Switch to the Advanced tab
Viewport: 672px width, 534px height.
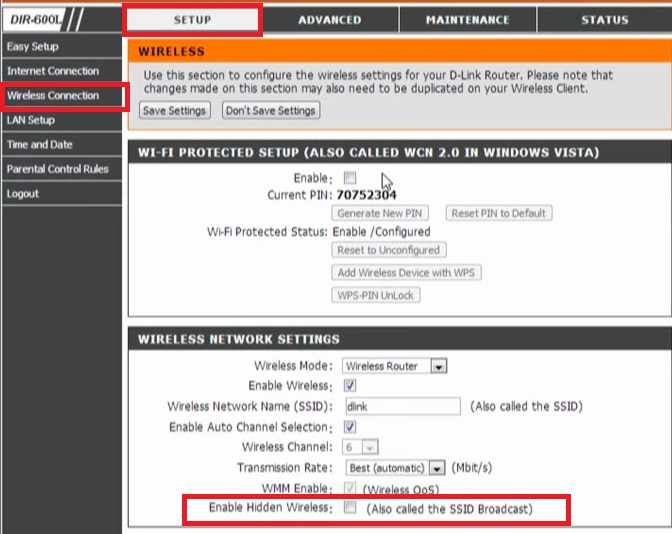[x=330, y=20]
